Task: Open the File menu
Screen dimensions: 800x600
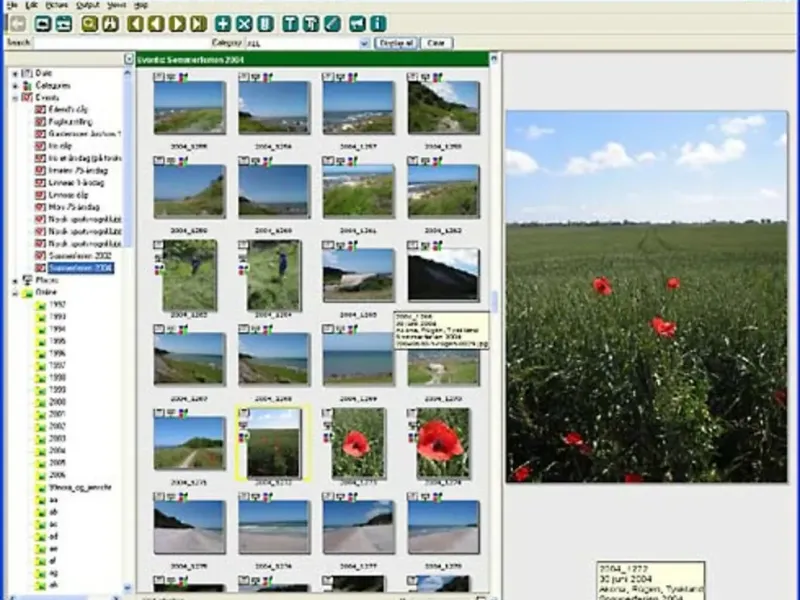Action: [x=12, y=5]
